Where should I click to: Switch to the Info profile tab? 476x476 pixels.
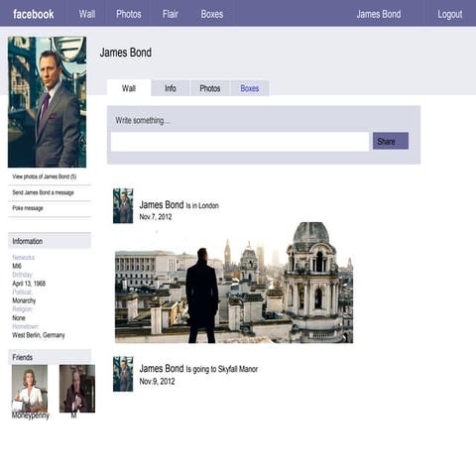(x=171, y=88)
